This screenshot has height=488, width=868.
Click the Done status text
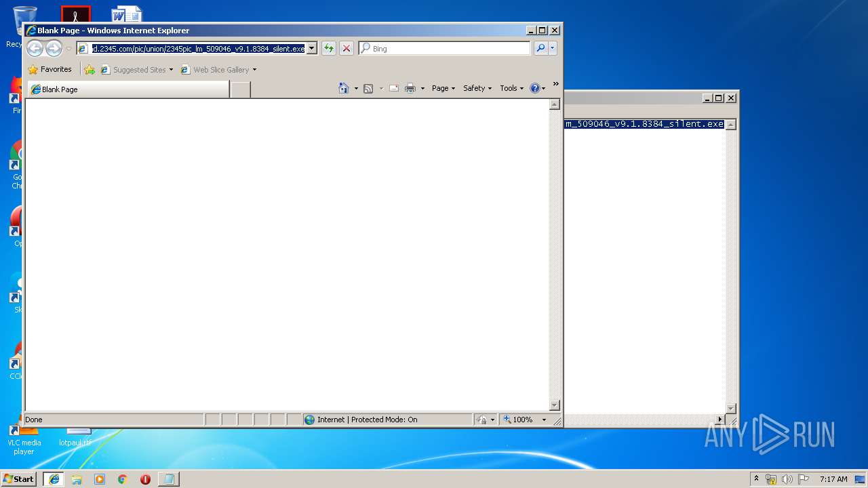pyautogui.click(x=34, y=420)
